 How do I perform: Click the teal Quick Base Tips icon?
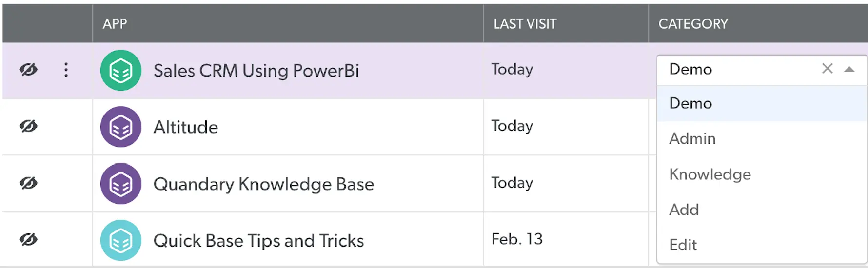tap(120, 240)
